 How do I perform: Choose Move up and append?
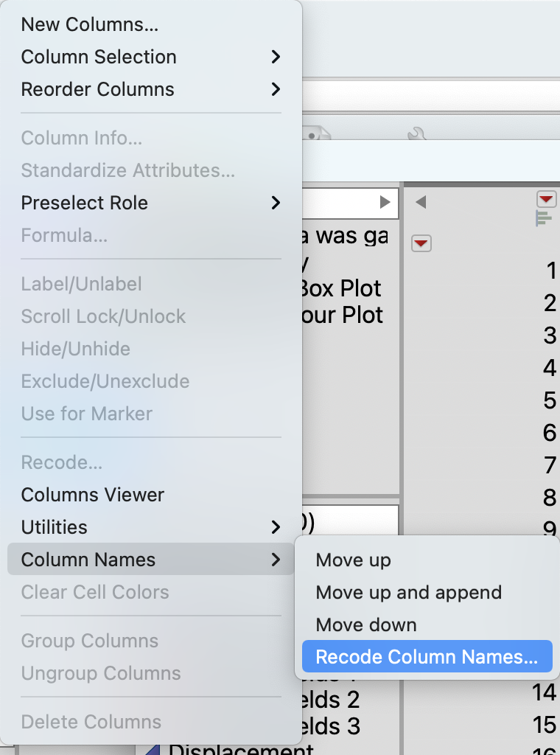[408, 592]
